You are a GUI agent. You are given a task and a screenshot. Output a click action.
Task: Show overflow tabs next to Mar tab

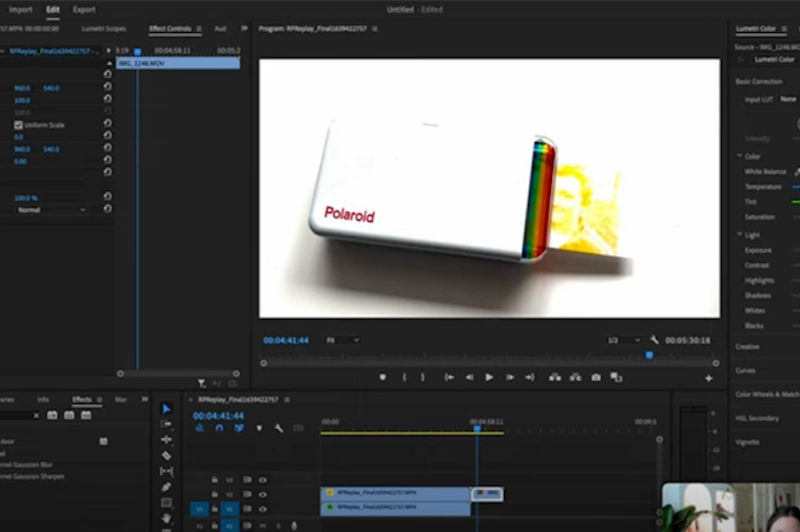coord(144,399)
